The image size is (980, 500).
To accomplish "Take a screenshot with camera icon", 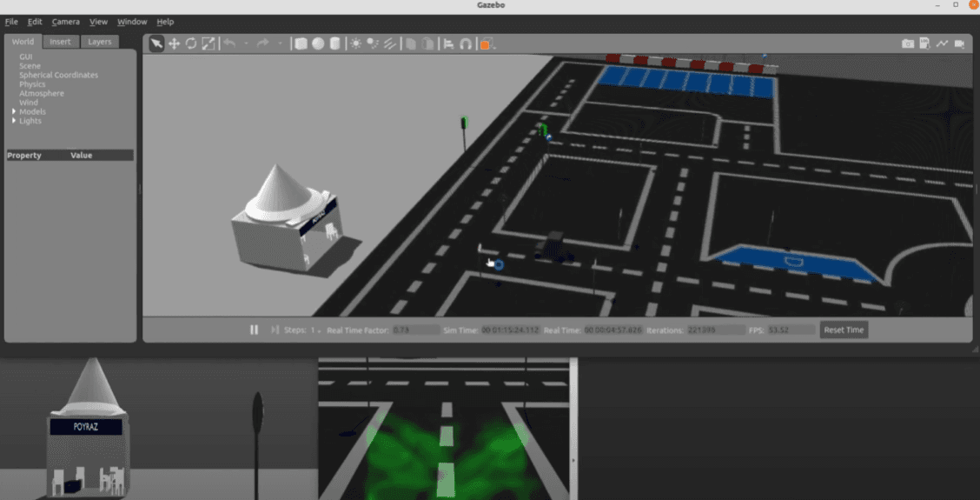I will click(907, 43).
